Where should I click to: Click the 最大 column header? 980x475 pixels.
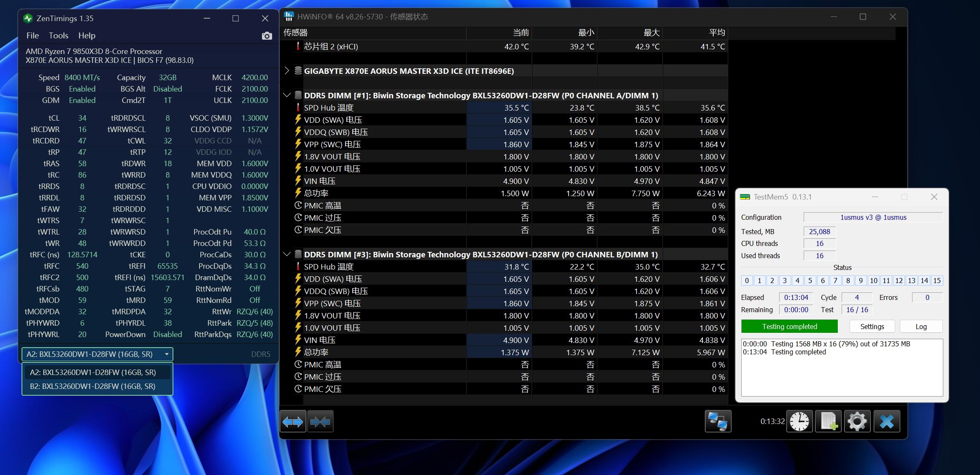(x=651, y=32)
